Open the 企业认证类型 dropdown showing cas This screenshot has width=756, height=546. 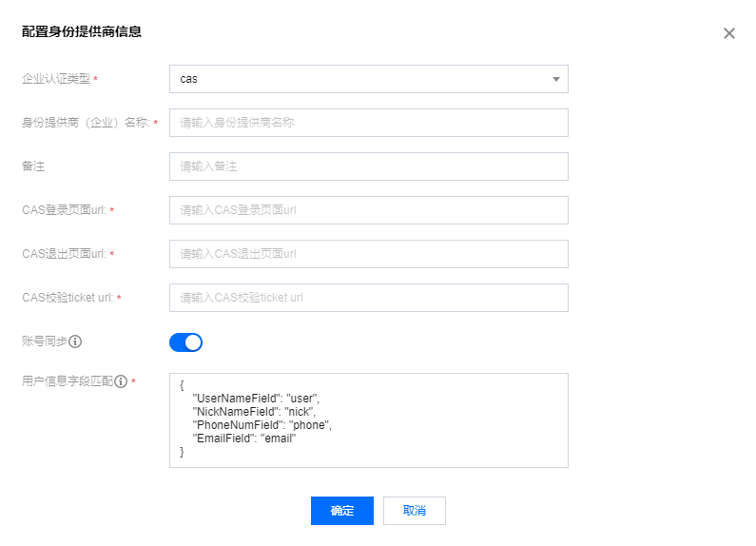[367, 79]
